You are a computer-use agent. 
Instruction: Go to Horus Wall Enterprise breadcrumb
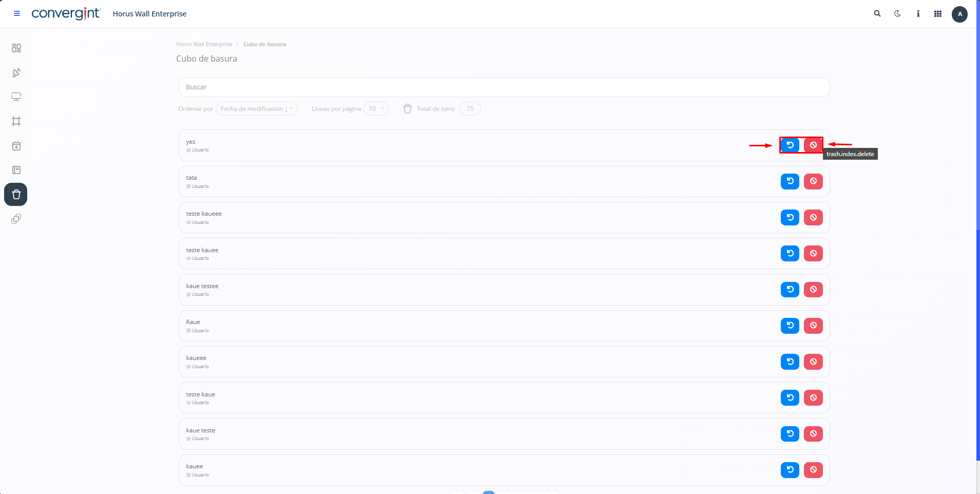tap(204, 44)
